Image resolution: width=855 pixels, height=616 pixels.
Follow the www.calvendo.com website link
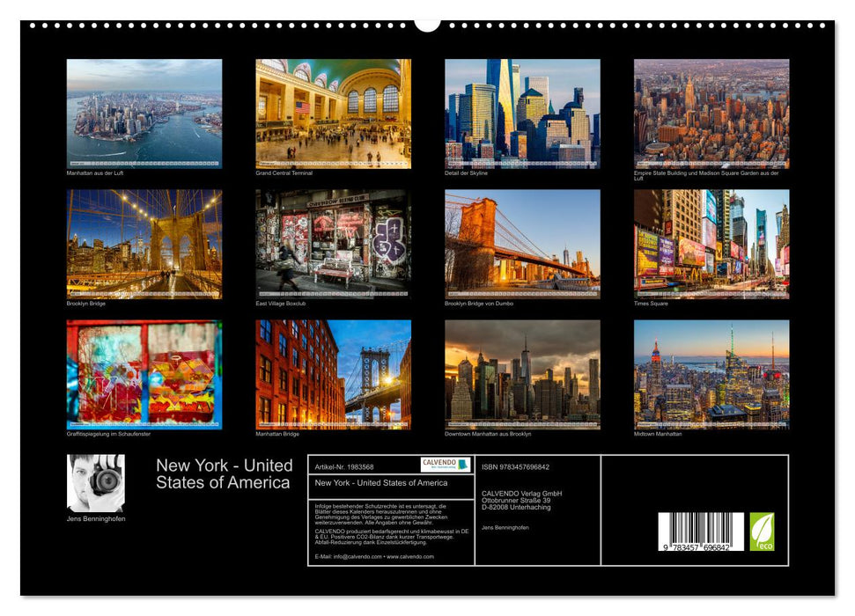[x=410, y=556]
